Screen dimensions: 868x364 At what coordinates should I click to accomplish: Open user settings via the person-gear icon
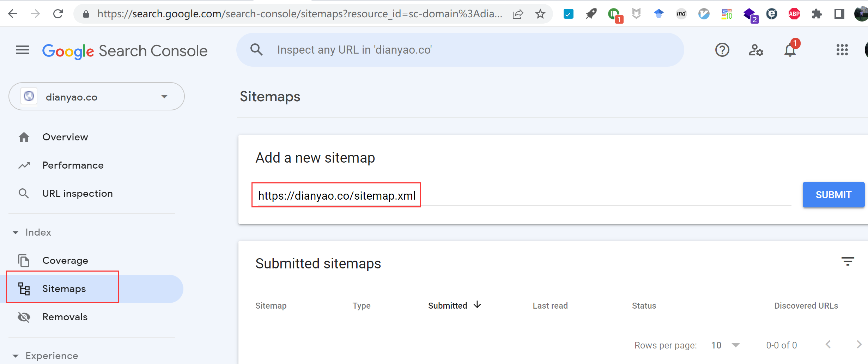click(x=756, y=50)
